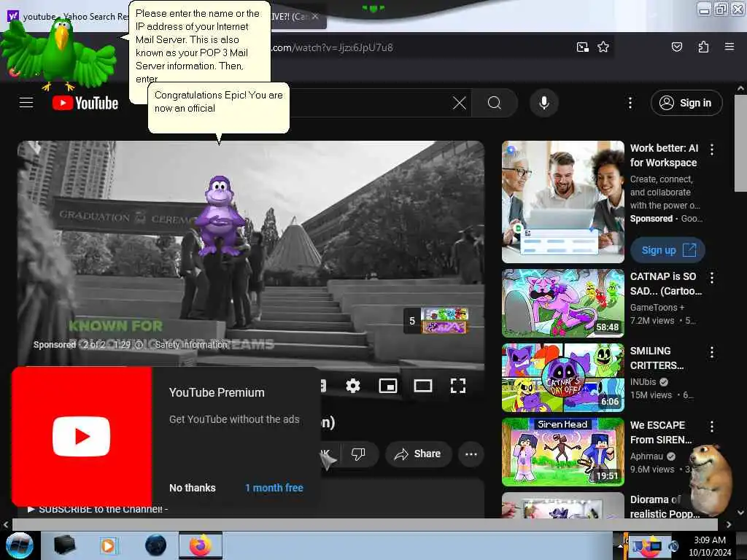Open picture-in-picture icon in address bar
Viewport: 747px width, 560px height.
tap(582, 47)
